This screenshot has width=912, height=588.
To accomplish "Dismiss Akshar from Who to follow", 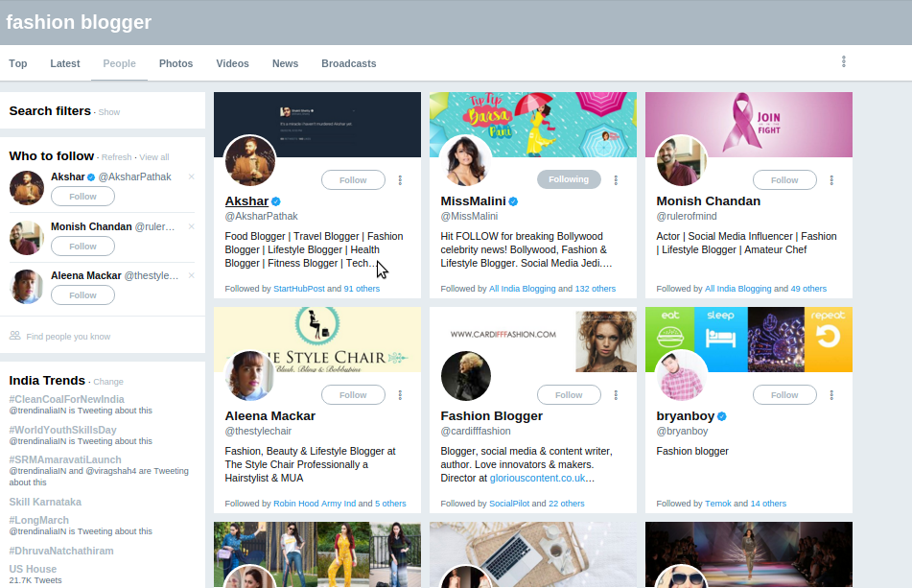I will point(192,176).
